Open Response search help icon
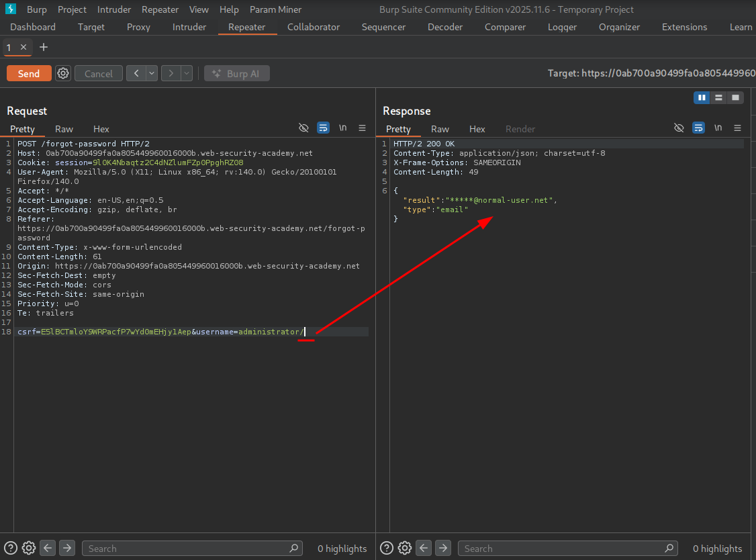 (387, 548)
